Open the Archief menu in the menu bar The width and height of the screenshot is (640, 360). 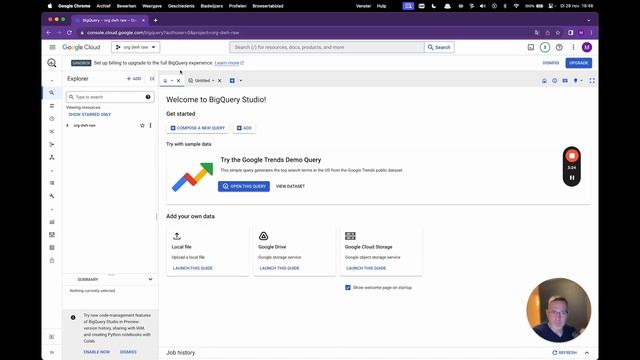coord(103,6)
